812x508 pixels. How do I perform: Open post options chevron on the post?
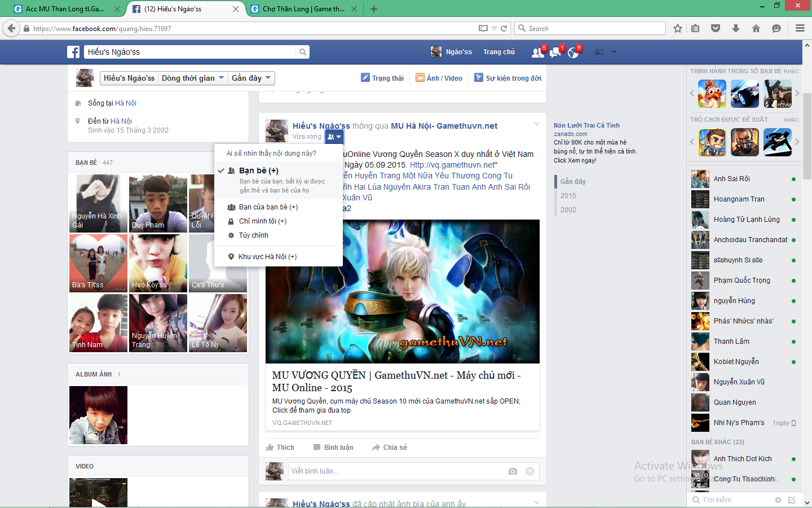point(536,124)
